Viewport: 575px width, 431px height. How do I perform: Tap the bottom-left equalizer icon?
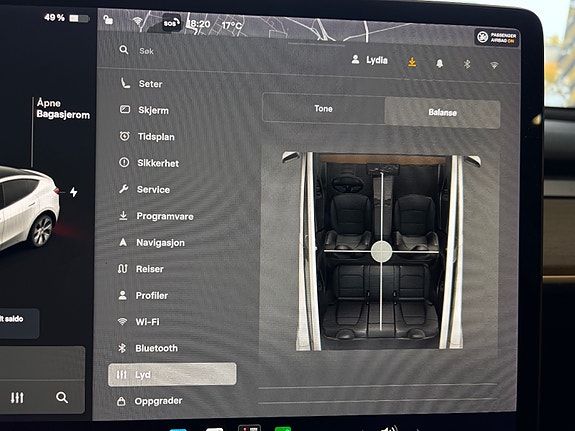17,397
